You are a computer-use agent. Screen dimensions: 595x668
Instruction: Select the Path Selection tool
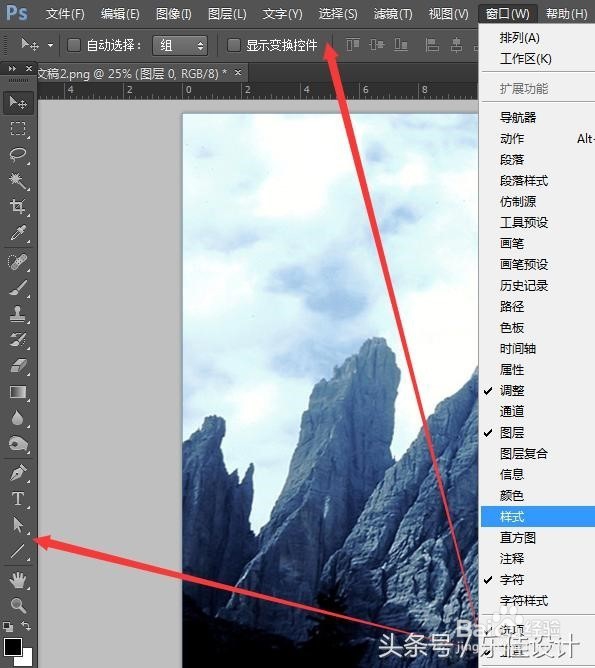click(x=18, y=525)
